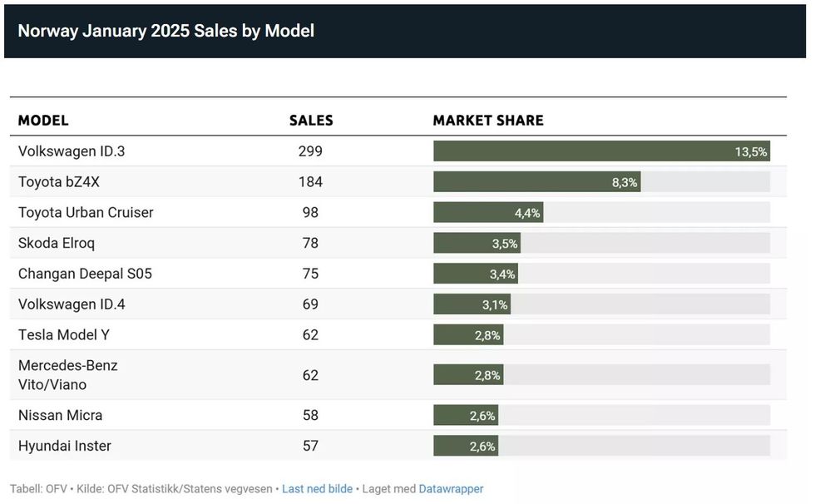Click the MODEL column header

click(x=43, y=121)
